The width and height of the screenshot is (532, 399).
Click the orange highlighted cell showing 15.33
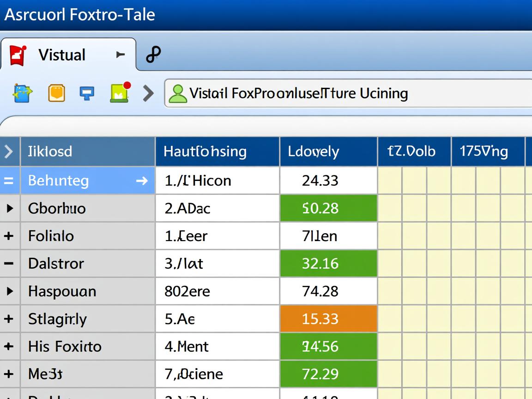[328, 319]
